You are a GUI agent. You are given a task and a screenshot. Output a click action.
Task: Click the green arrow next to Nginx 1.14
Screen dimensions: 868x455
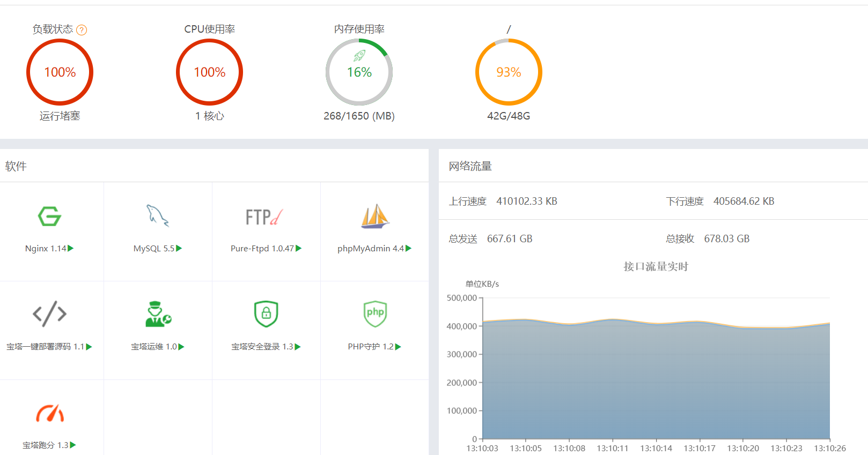coord(71,248)
